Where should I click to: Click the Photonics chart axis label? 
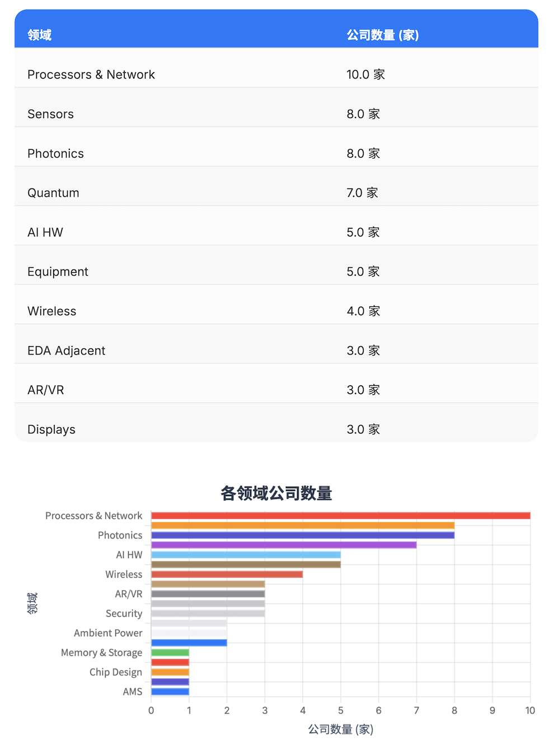point(120,535)
